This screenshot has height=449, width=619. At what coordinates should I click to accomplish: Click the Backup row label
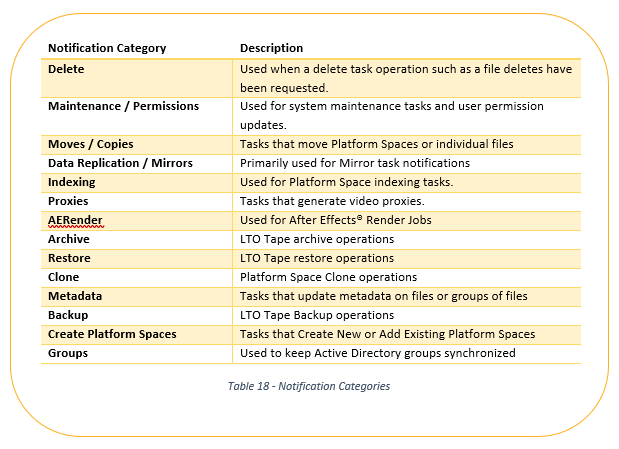pos(68,315)
